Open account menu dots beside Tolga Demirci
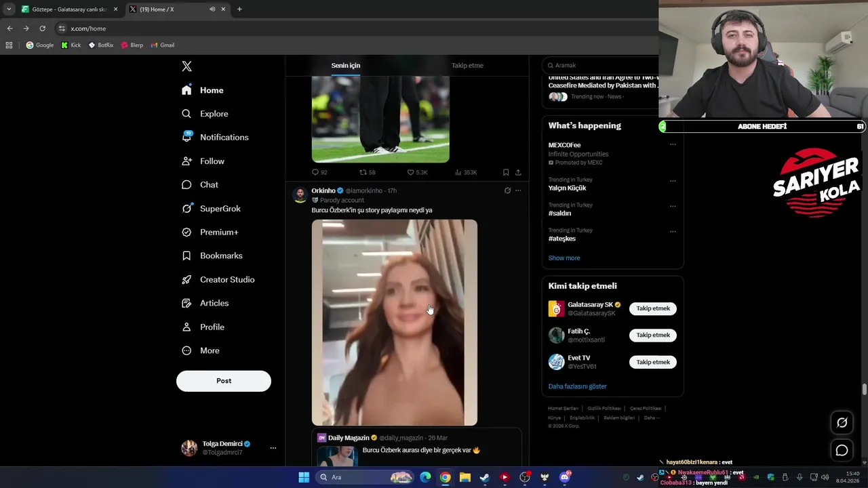Viewport: 868px width, 488px height. tap(273, 448)
